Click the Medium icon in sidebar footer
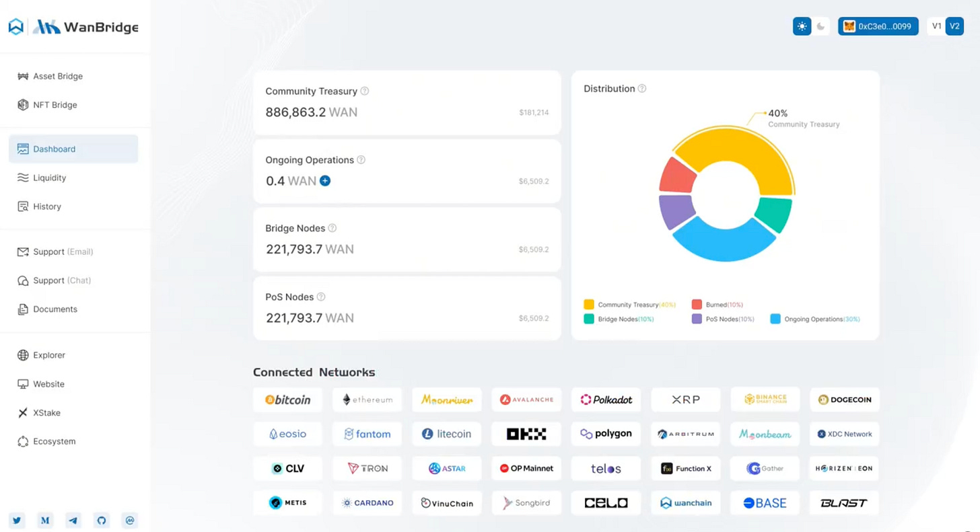Screen dimensions: 980x532 (45, 520)
